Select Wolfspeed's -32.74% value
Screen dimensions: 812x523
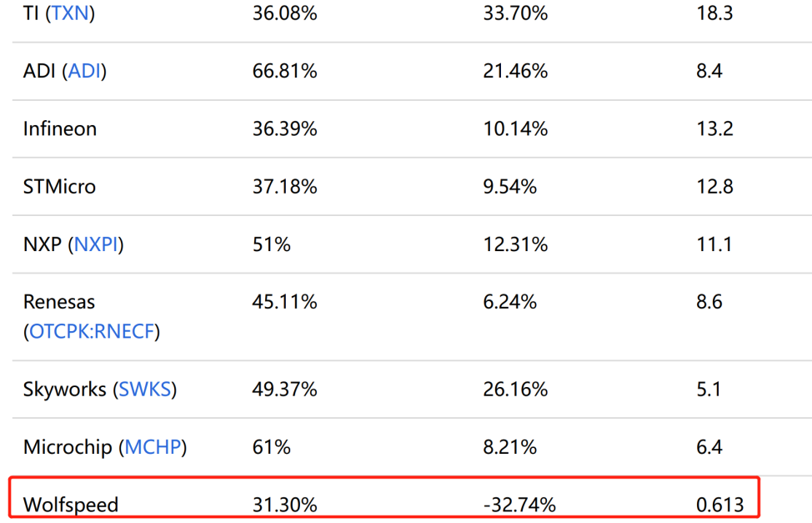(x=519, y=504)
